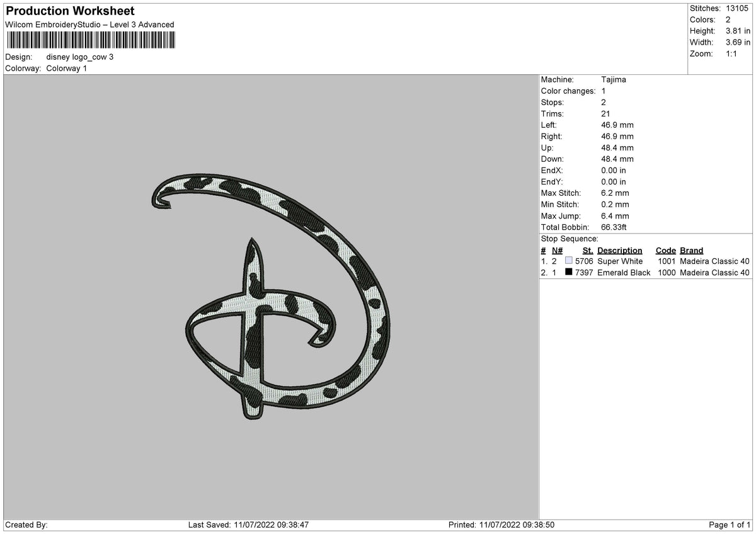Select the Width value 3.69 in
The image size is (756, 534).
point(738,42)
